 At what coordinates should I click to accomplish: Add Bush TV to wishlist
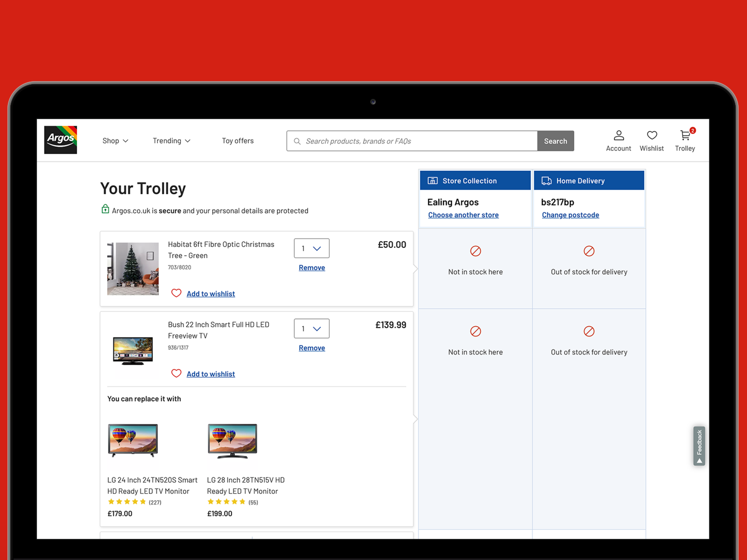[x=211, y=374]
